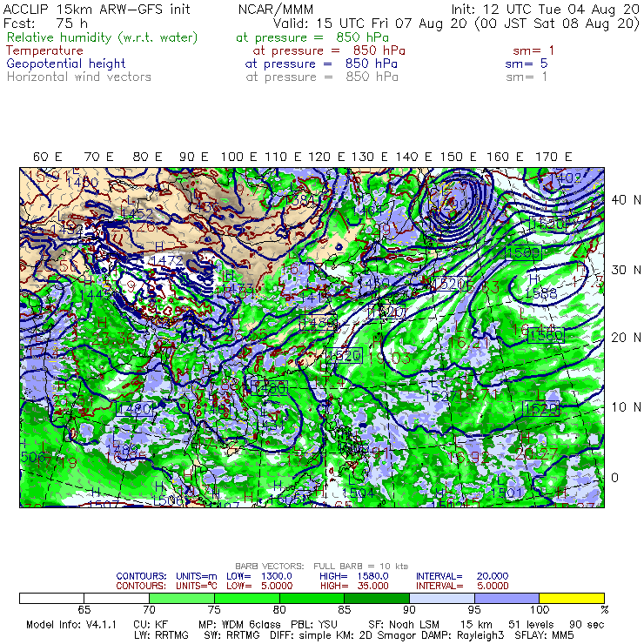644x644 pixels.
Task: Click the gray 'Horizontal wind vectors' label
Action: (79, 77)
